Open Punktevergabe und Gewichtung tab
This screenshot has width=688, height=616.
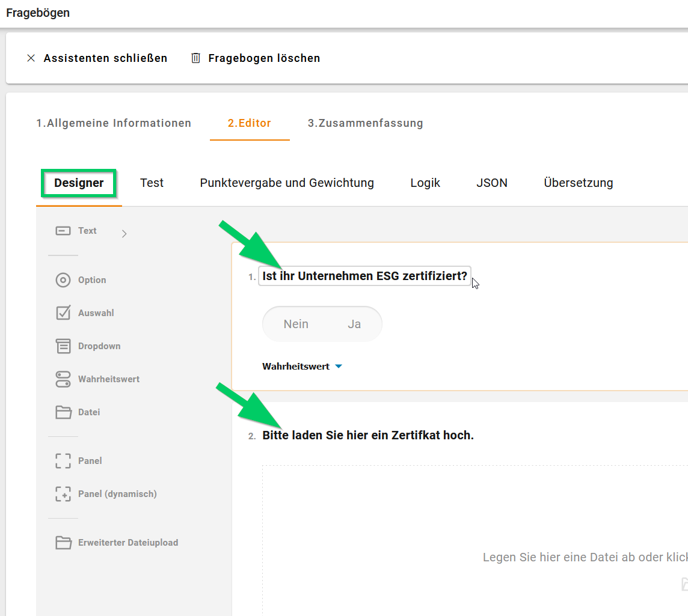click(x=287, y=183)
